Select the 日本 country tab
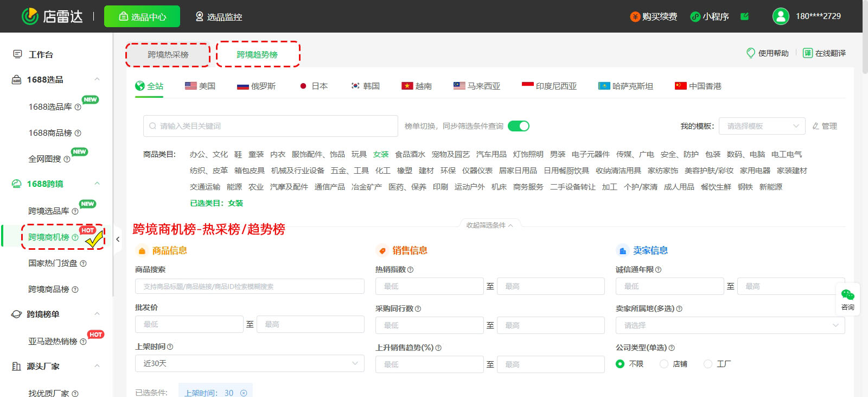 [313, 86]
